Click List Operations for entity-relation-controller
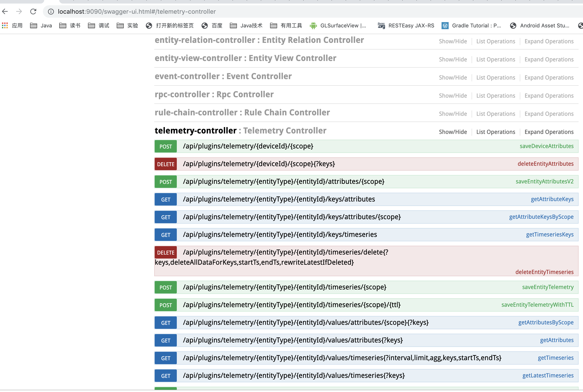This screenshot has width=583, height=392. coord(495,41)
